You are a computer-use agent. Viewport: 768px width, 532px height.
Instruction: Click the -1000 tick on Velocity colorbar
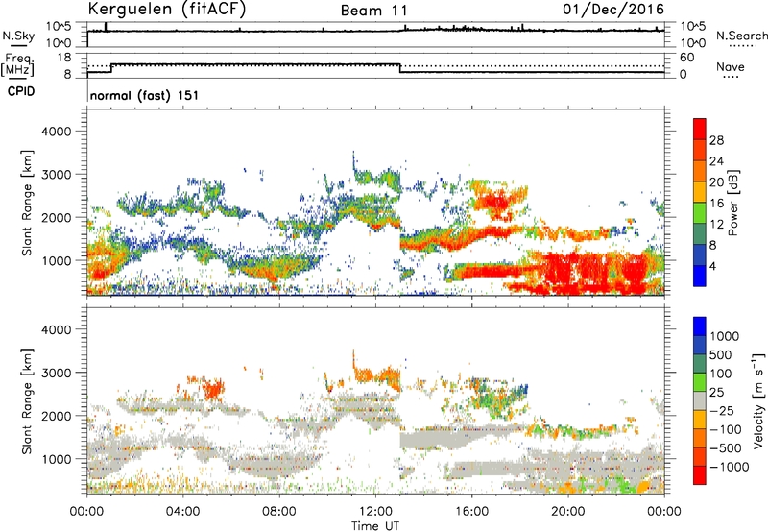729,467
